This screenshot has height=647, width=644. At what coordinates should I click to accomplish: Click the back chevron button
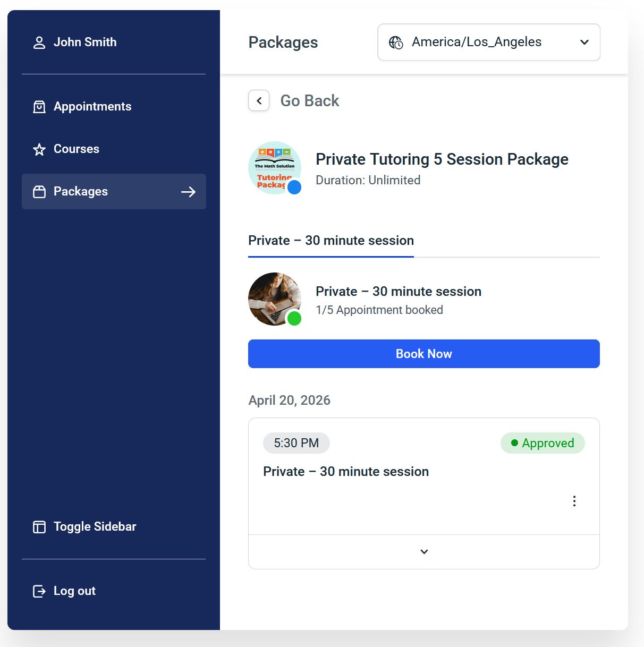click(259, 100)
